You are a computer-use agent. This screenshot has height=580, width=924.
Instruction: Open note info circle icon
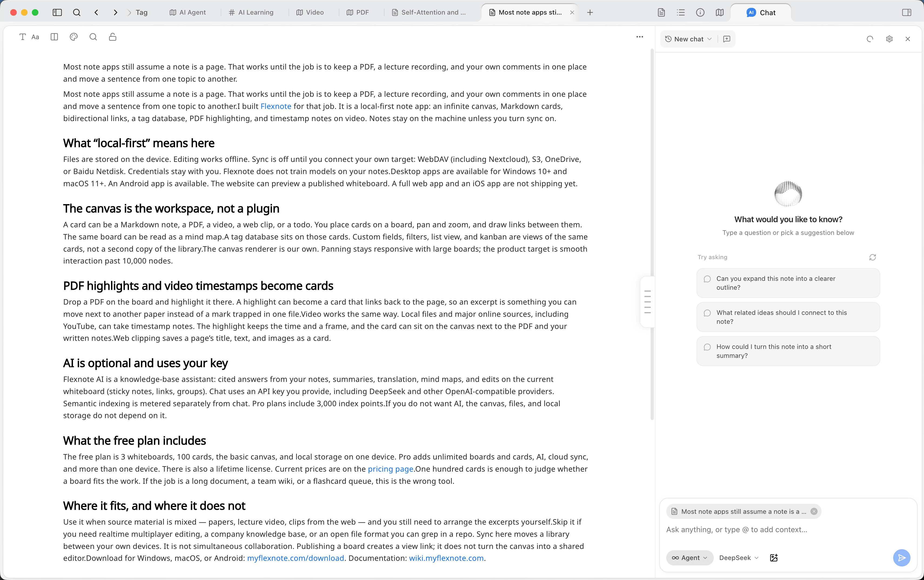pos(700,12)
